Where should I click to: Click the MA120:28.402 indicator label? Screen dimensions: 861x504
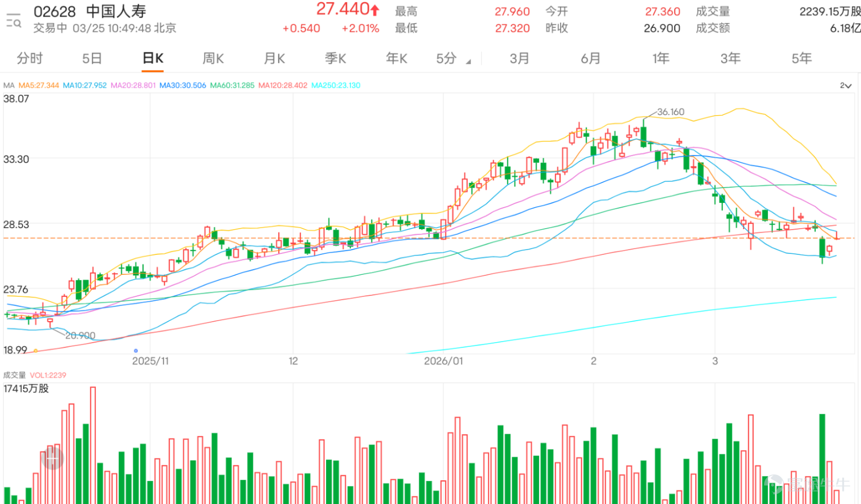coord(283,86)
